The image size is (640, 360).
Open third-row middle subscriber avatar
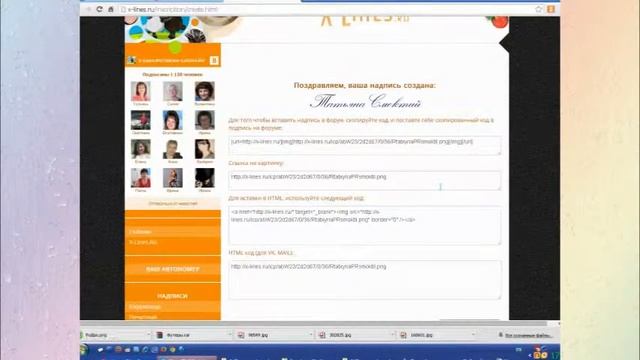(x=173, y=149)
